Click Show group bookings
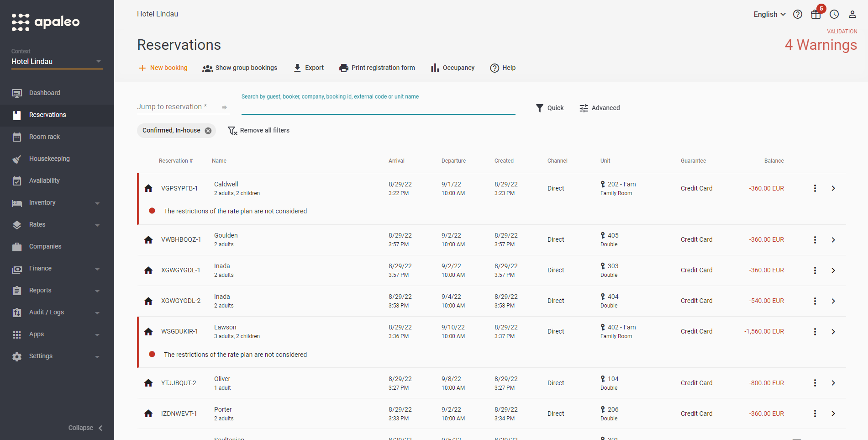The height and width of the screenshot is (440, 868). [240, 68]
